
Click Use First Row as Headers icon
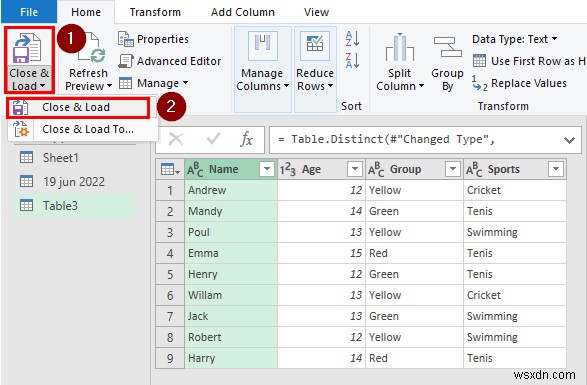tap(480, 61)
